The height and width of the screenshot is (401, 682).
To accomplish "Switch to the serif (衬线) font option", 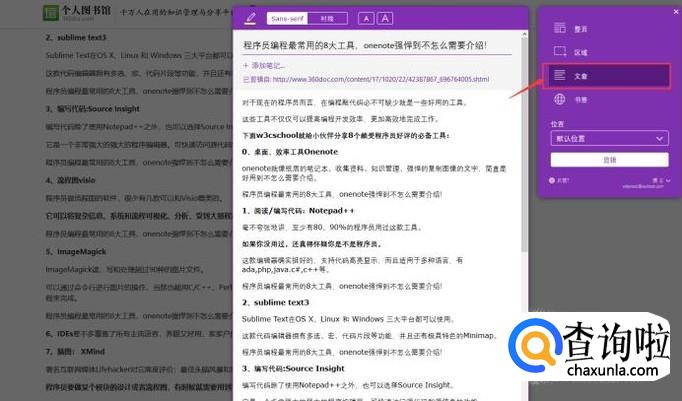I will (326, 18).
